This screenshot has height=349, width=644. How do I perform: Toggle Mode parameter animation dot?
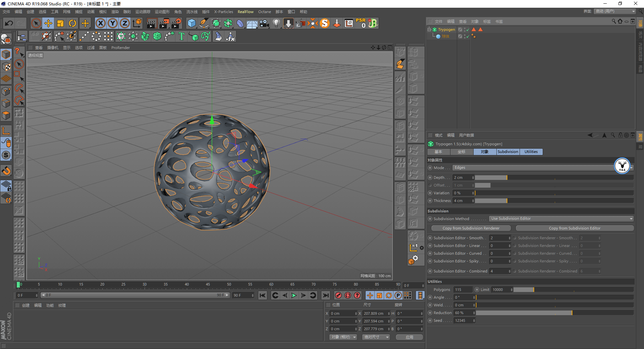430,168
